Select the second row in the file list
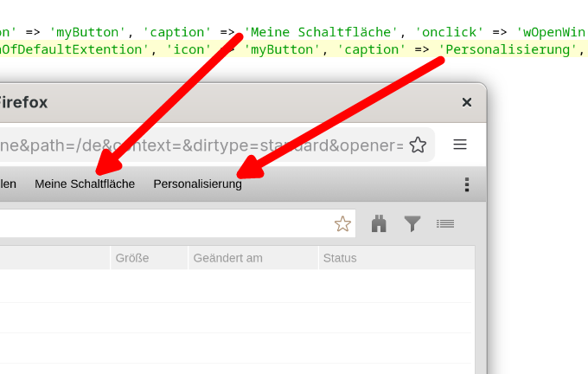This screenshot has height=374, width=588. point(233,317)
